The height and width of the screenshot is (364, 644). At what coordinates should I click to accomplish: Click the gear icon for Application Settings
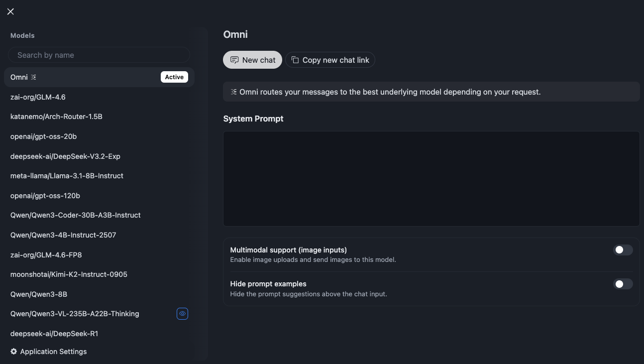click(x=14, y=352)
